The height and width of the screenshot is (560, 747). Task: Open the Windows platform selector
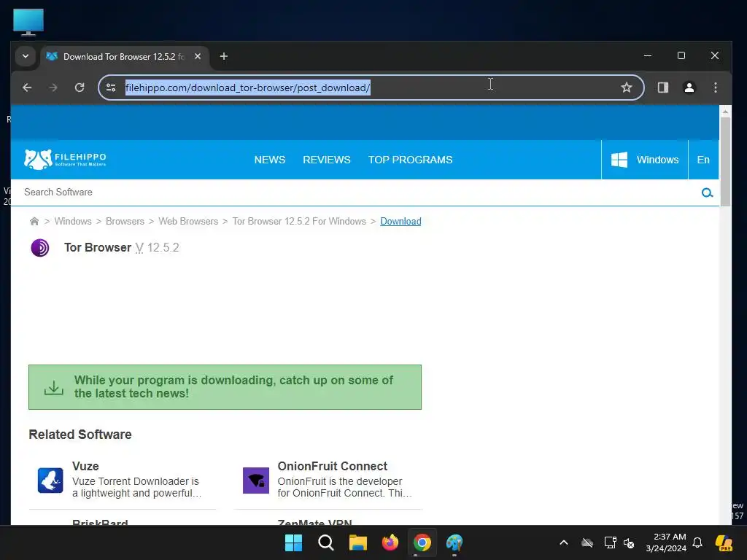click(x=645, y=160)
